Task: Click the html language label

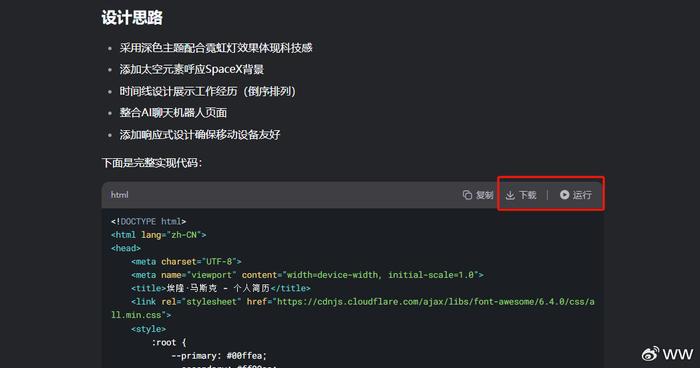Action: (120, 195)
